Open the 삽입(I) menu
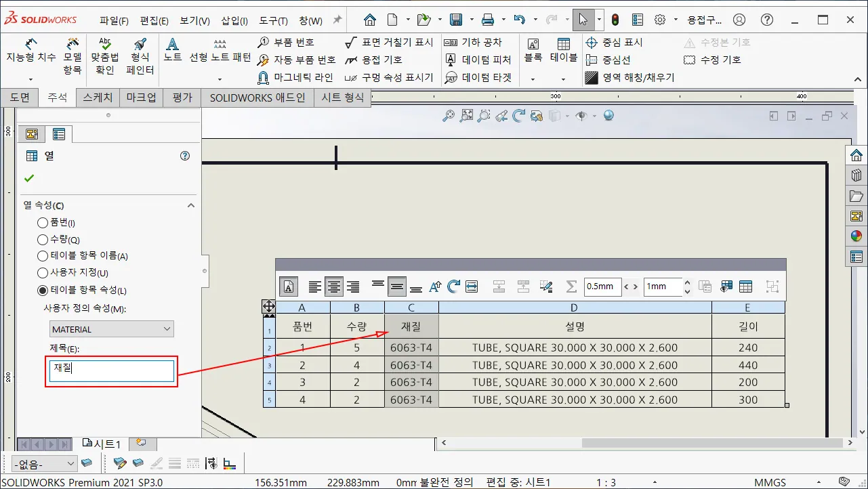868x489 pixels. point(234,20)
